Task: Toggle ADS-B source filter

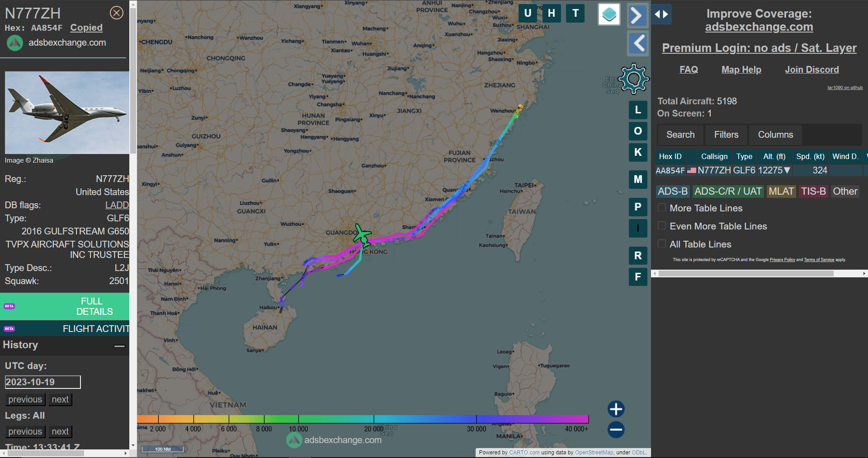Action: pos(673,192)
